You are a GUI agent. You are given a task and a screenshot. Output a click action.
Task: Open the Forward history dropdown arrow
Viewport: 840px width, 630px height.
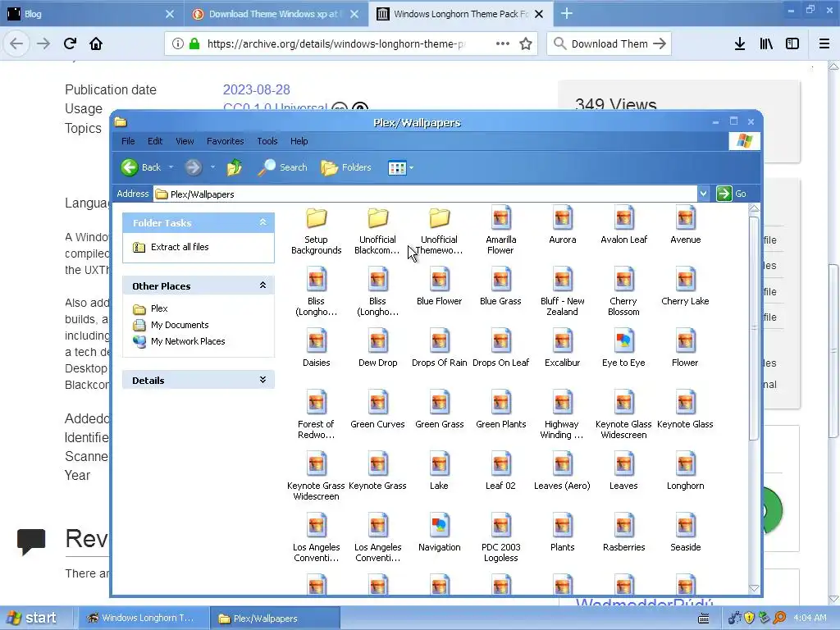click(212, 167)
